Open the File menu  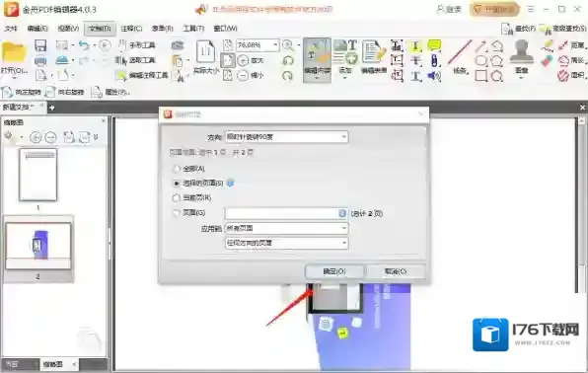(x=11, y=29)
